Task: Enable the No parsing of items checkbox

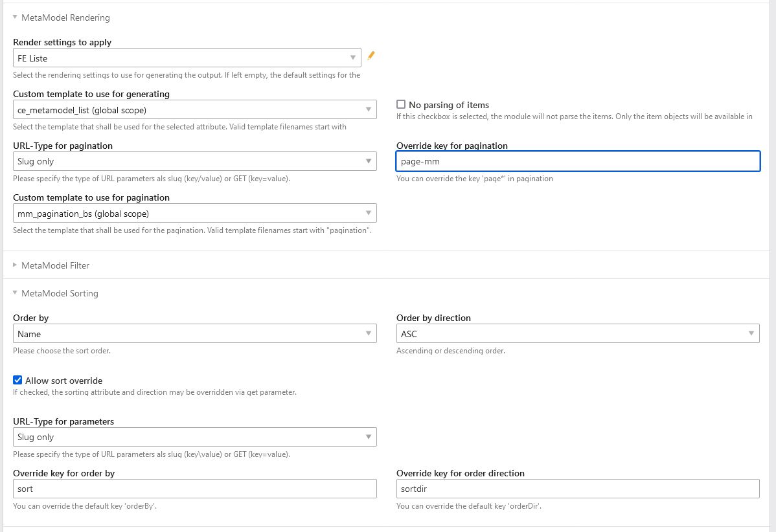Action: 401,104
